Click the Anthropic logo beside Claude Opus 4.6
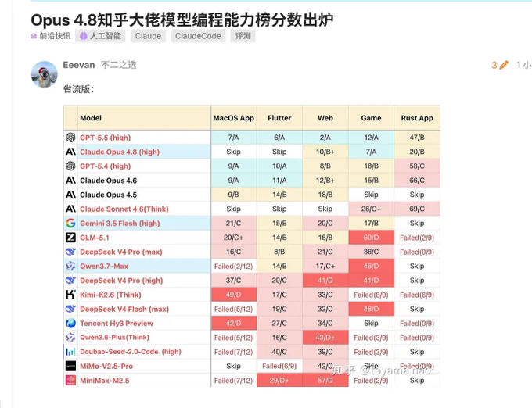 70,180
